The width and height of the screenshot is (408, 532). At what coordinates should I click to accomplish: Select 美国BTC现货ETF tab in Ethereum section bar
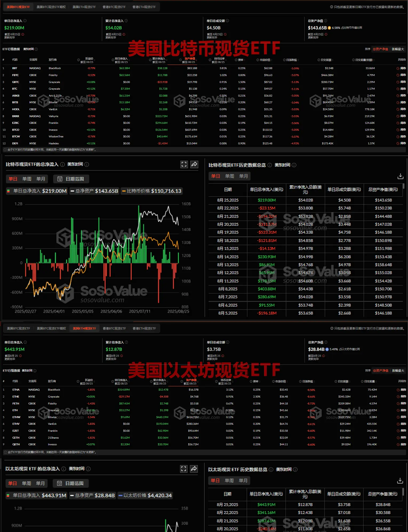(18, 328)
